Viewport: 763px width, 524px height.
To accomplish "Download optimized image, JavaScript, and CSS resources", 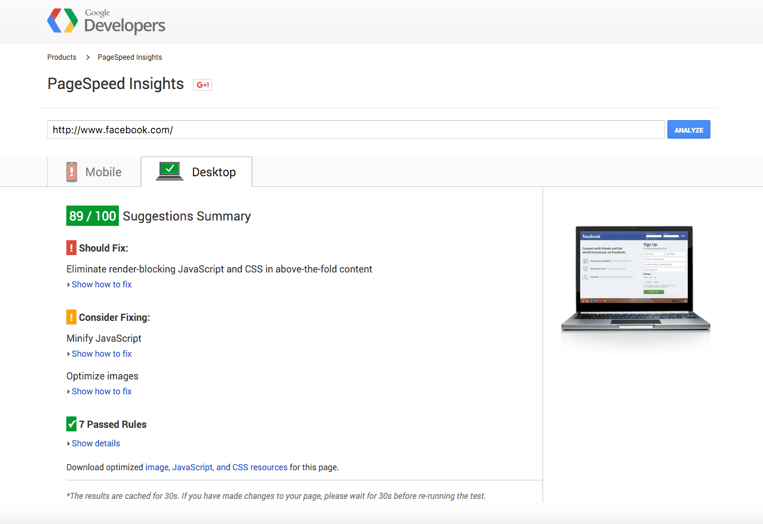I will point(216,467).
